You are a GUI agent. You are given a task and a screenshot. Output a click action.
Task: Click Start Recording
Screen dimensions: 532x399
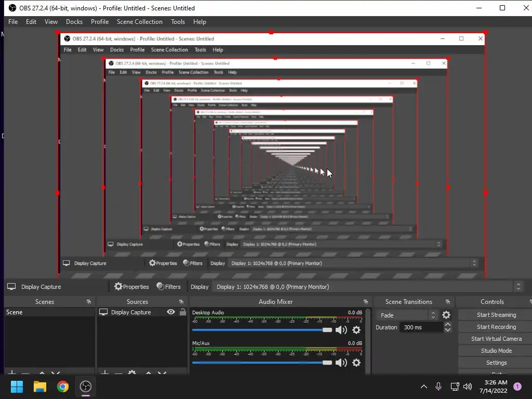496,327
